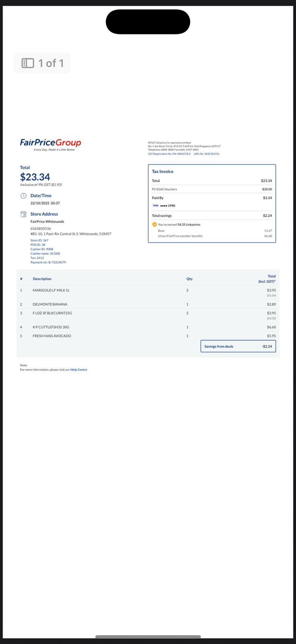Select the large $23.34 total on the left
This screenshot has width=296, height=644.
pyautogui.click(x=35, y=177)
